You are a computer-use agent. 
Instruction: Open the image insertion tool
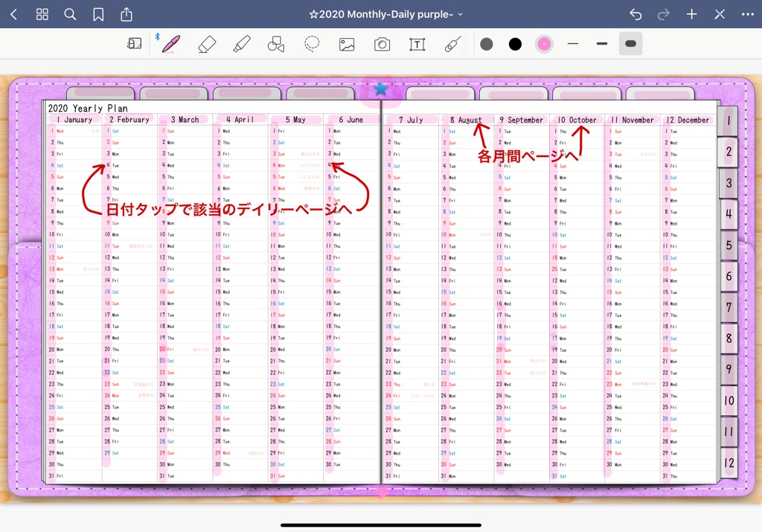point(347,44)
